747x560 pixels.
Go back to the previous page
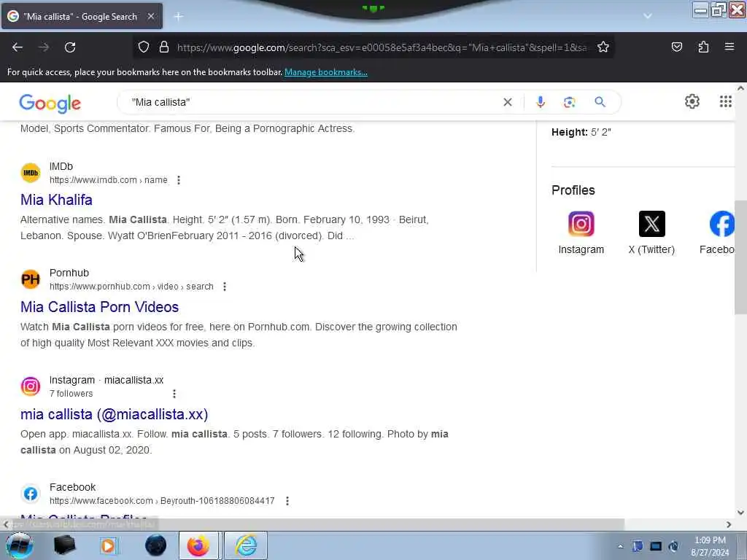click(18, 47)
